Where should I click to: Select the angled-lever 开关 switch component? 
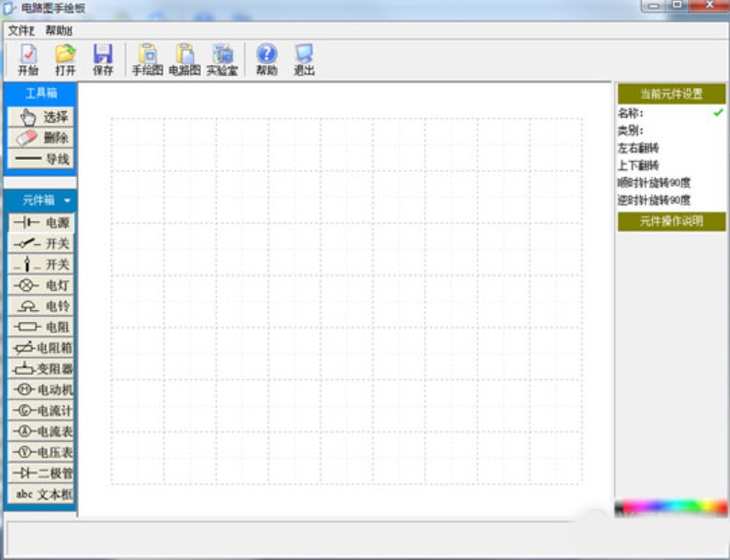coord(41,243)
